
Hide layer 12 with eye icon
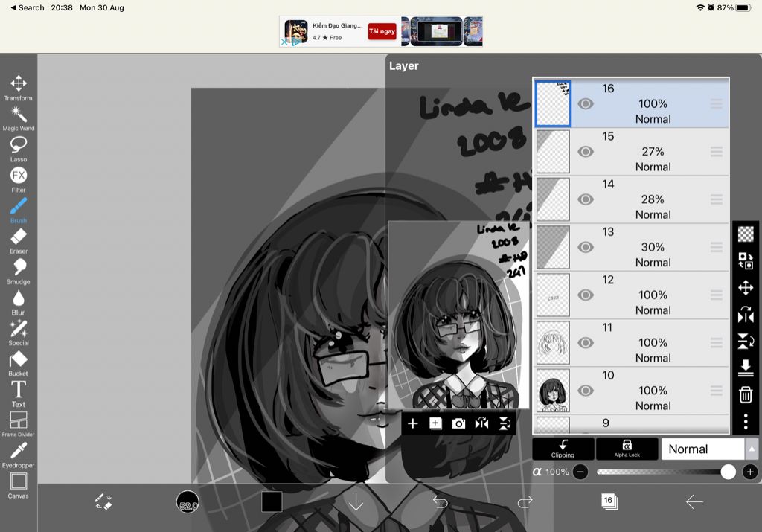pos(586,295)
